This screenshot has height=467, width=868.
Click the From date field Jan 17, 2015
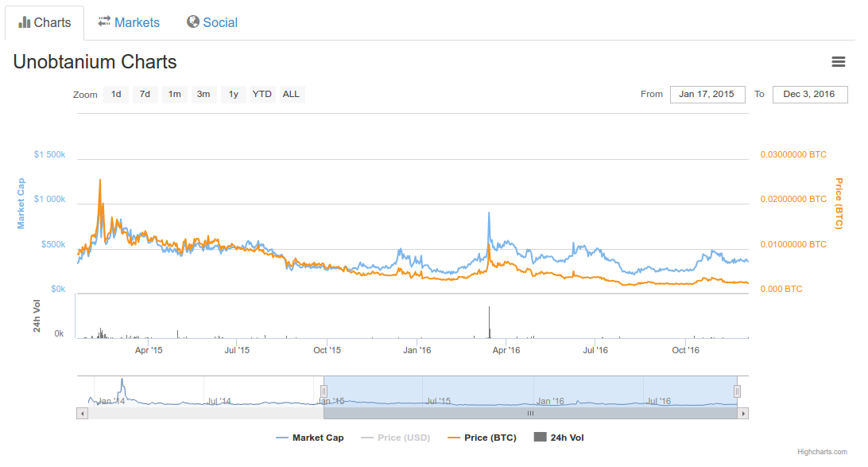pyautogui.click(x=707, y=94)
